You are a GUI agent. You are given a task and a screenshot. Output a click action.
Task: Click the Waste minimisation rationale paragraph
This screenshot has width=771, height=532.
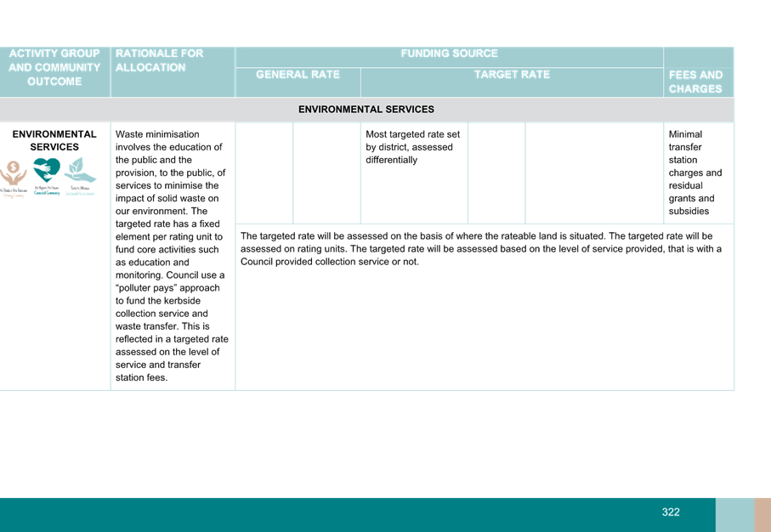[x=172, y=255]
